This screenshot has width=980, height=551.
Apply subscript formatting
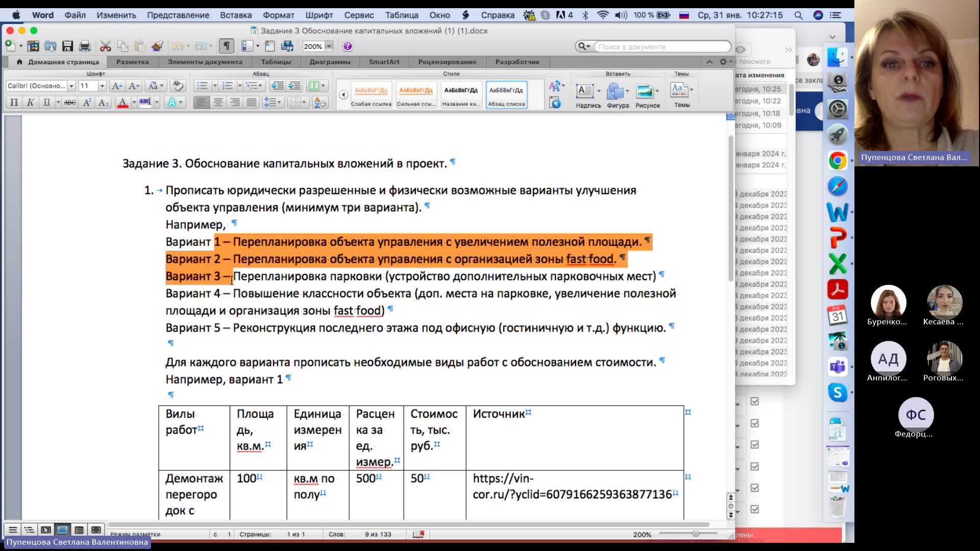tap(103, 103)
